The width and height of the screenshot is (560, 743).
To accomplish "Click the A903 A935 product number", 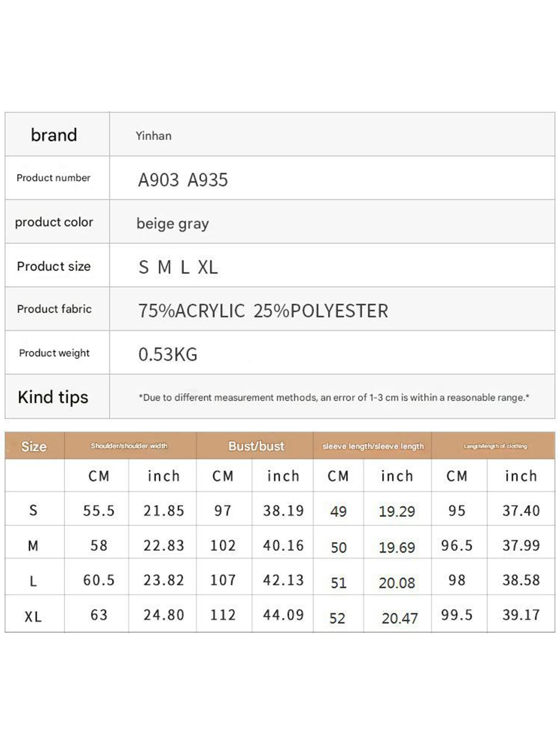I will [x=183, y=180].
